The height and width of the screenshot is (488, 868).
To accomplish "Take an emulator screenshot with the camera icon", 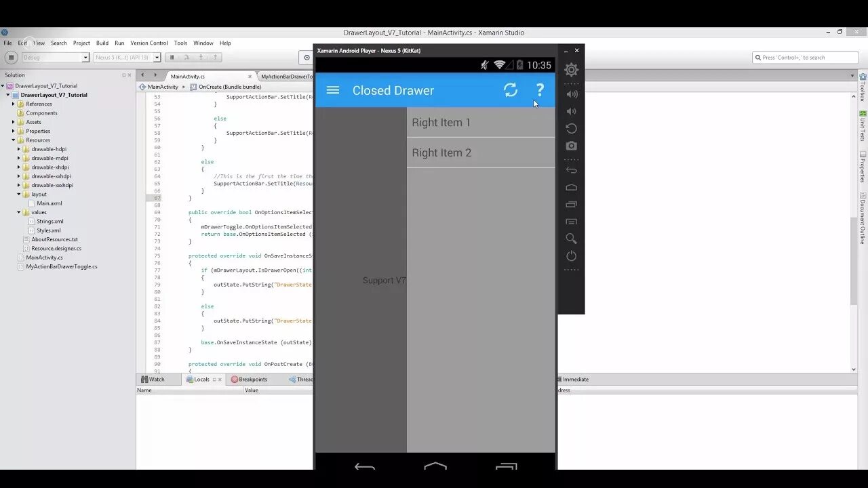I will pos(572,146).
